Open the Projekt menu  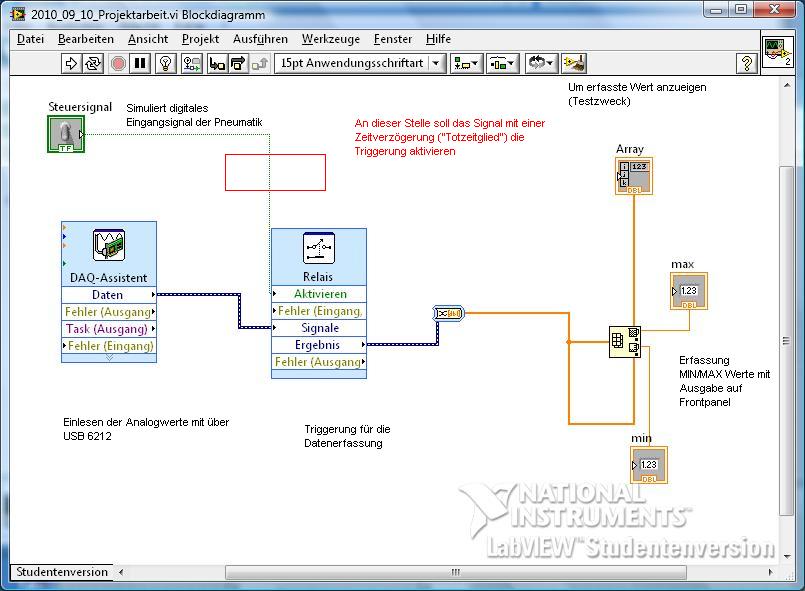(200, 39)
